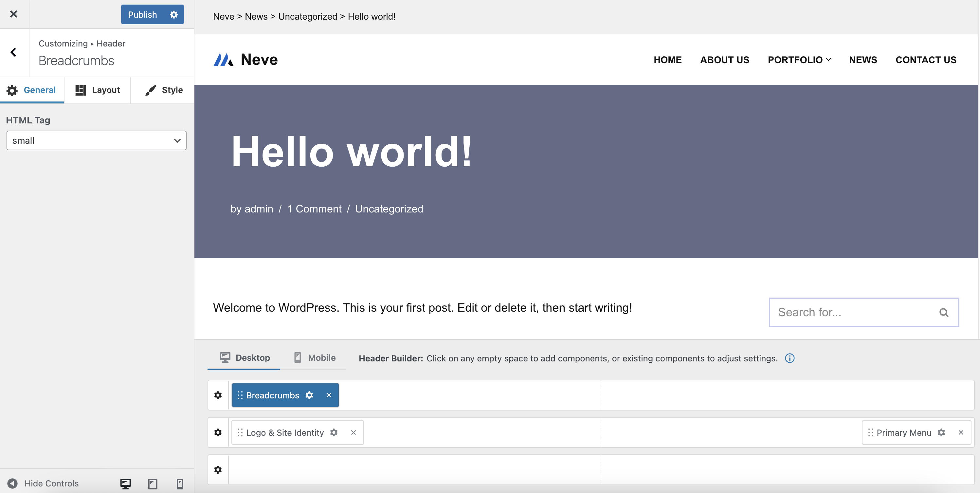Switch to the Layout tab
980x493 pixels.
[98, 90]
